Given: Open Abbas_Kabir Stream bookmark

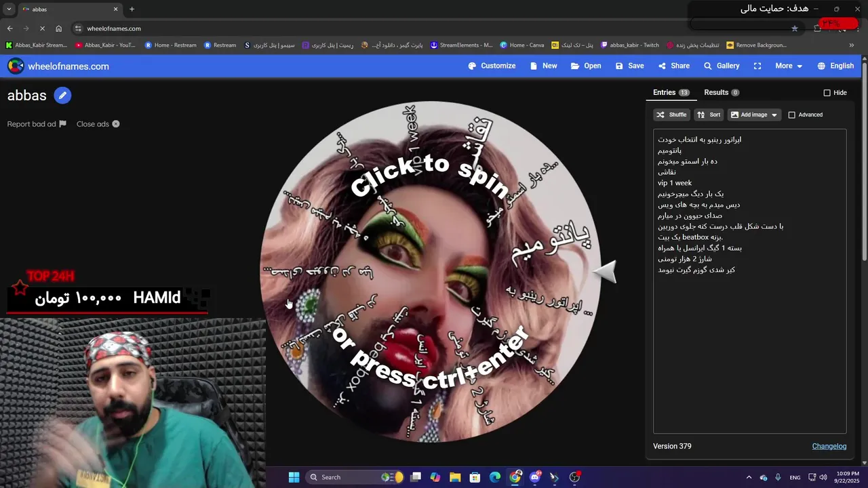Looking at the screenshot, I should tap(37, 45).
